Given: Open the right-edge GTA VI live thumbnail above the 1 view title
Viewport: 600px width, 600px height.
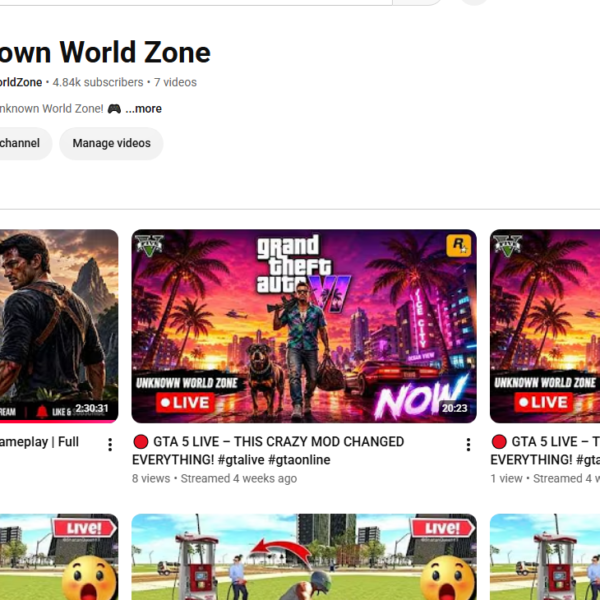Looking at the screenshot, I should (545, 326).
